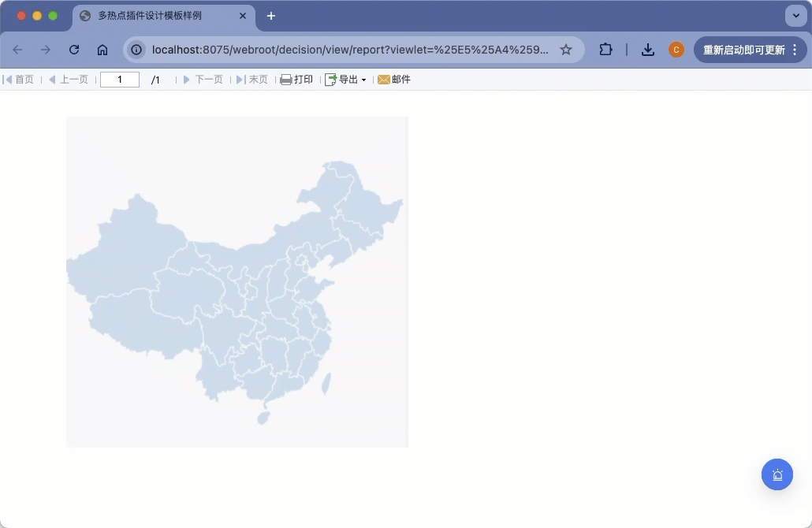Click the page number input field
Screen dimensions: 812x528
tap(120, 79)
